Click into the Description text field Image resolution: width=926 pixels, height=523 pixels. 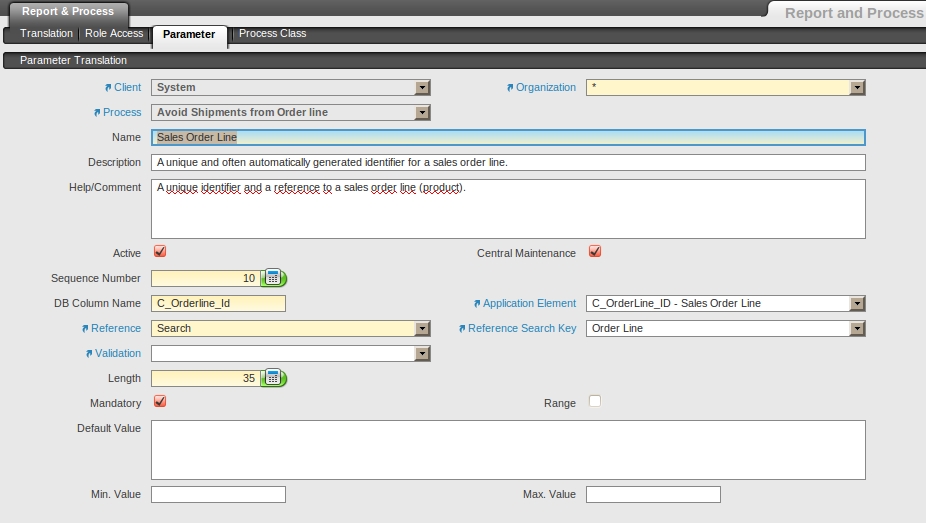508,162
